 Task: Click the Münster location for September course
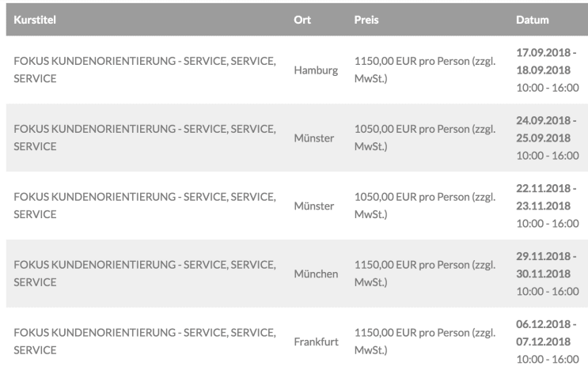coord(314,138)
